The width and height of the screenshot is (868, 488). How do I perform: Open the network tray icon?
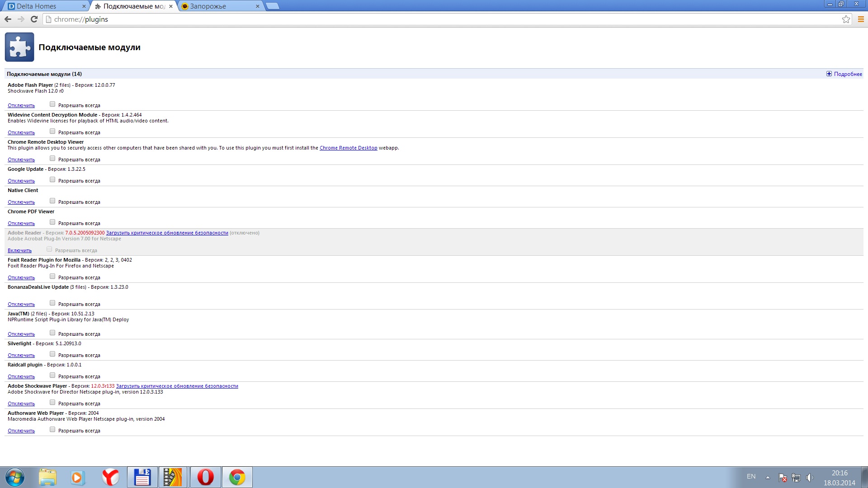coord(796,478)
